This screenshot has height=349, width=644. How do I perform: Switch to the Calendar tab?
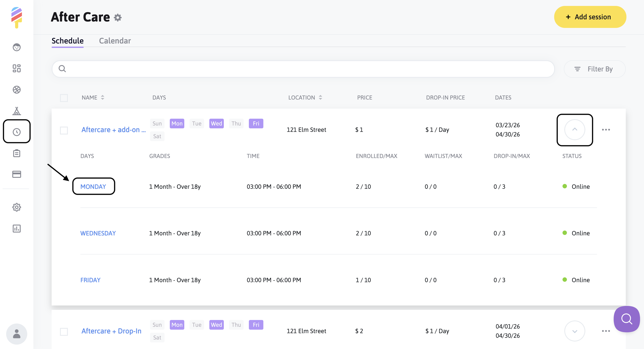click(x=115, y=41)
